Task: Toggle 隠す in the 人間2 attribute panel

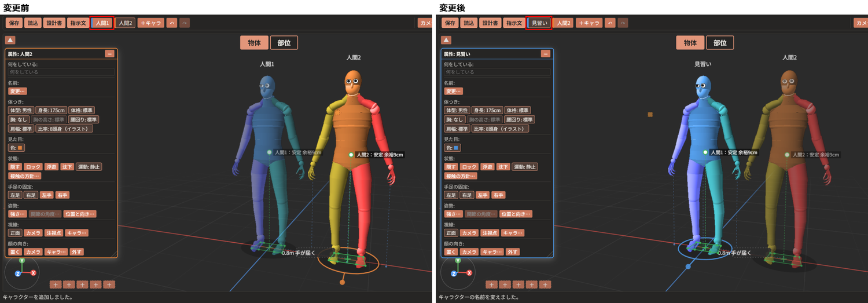Action: tap(15, 167)
